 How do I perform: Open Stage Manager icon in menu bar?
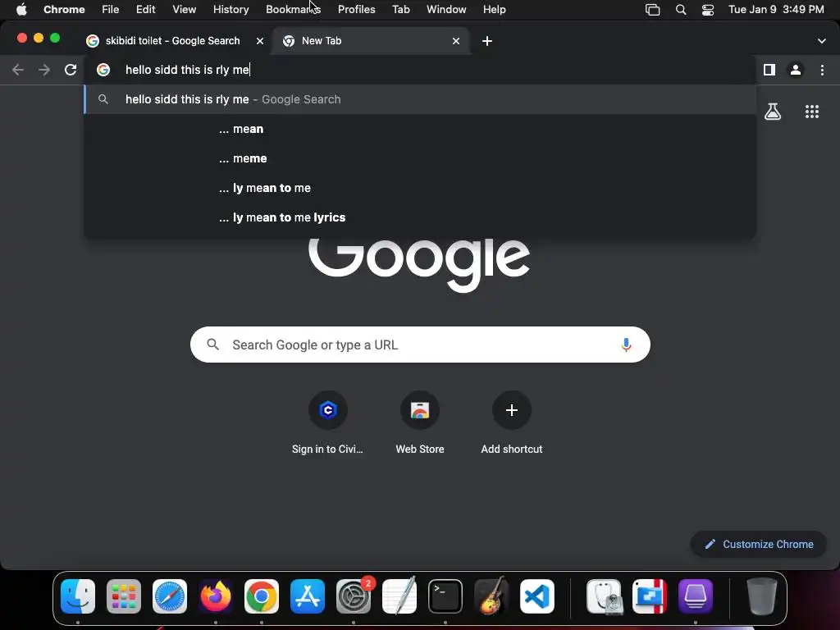pyautogui.click(x=652, y=10)
